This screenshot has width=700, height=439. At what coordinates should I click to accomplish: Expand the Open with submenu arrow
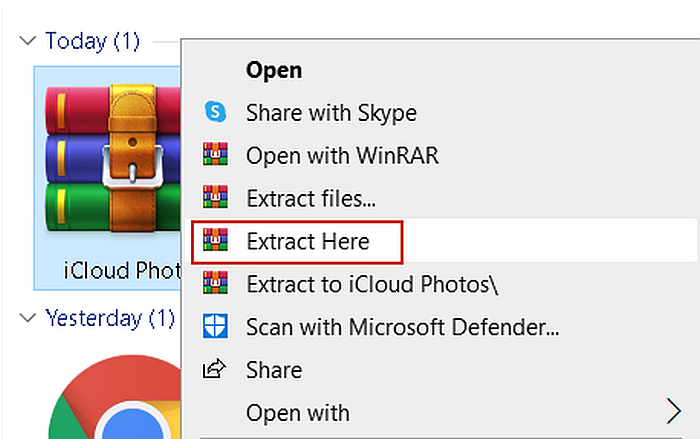click(674, 411)
